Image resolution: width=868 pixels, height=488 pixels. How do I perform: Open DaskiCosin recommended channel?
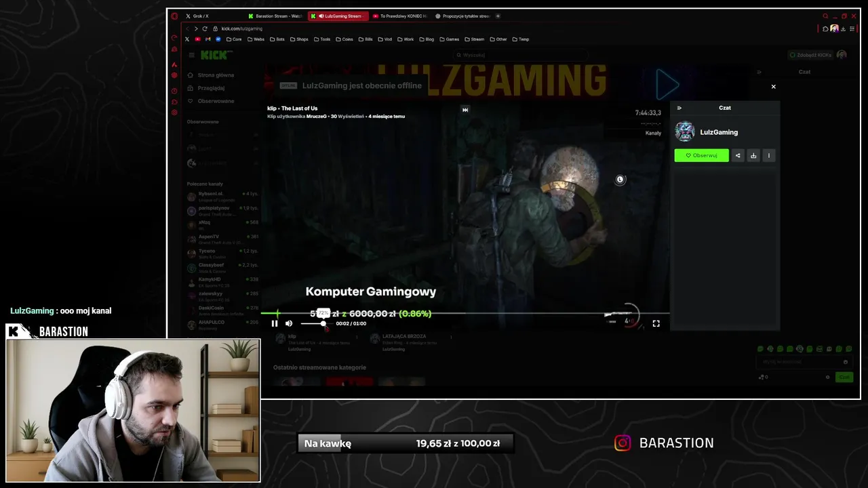point(223,310)
